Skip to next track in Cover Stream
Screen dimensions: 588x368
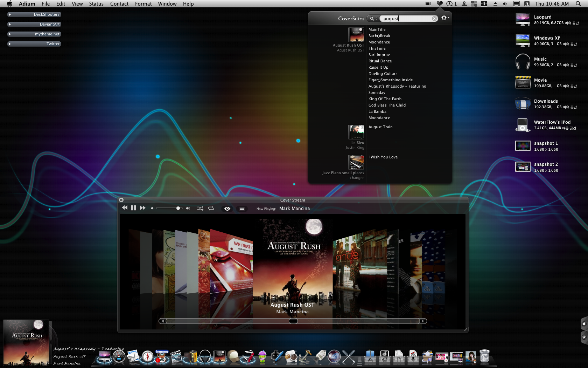pyautogui.click(x=142, y=208)
